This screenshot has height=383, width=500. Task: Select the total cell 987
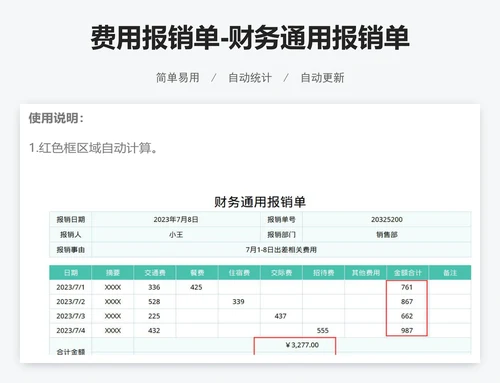[x=407, y=330]
